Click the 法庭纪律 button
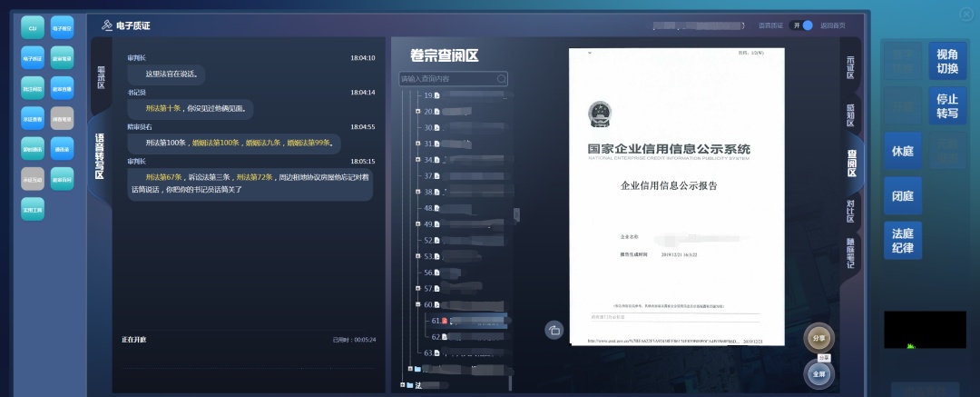Screen dimensions: 980x397 pyautogui.click(x=903, y=241)
